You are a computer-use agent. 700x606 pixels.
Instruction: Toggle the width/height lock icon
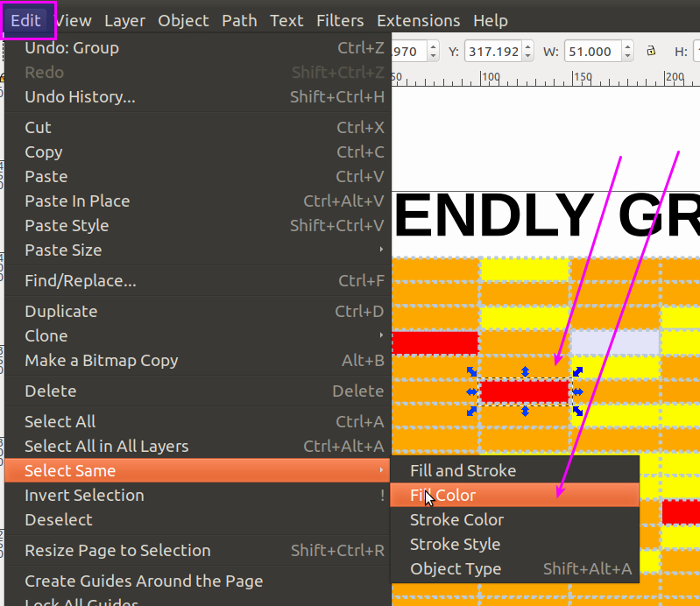[650, 52]
